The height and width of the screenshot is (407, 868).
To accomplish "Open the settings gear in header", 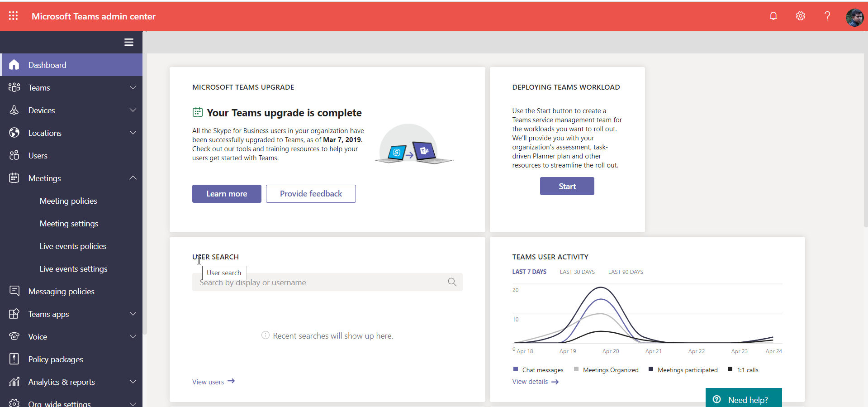I will (x=801, y=16).
